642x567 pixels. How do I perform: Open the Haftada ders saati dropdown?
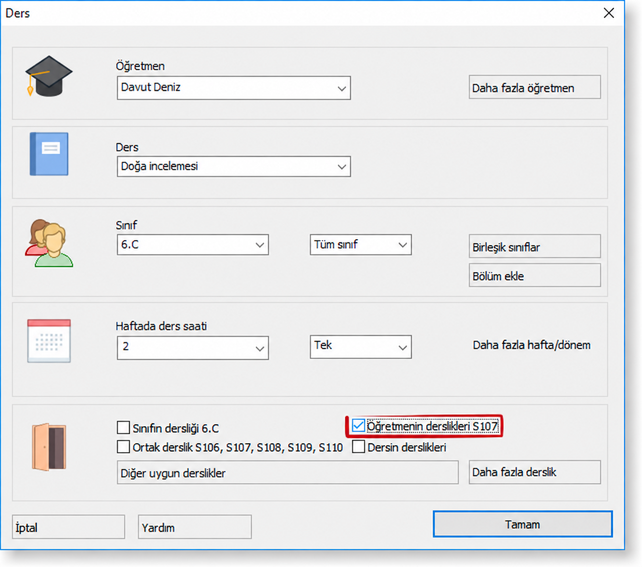point(193,348)
